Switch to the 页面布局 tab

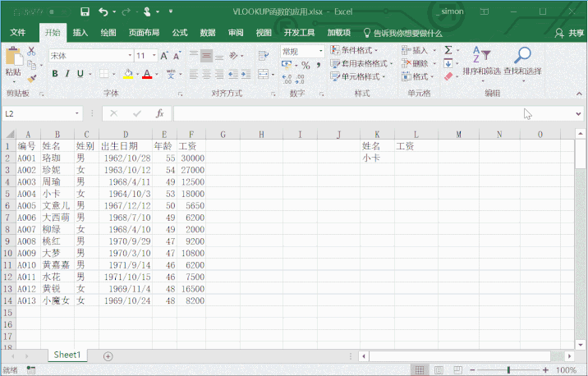click(x=144, y=33)
